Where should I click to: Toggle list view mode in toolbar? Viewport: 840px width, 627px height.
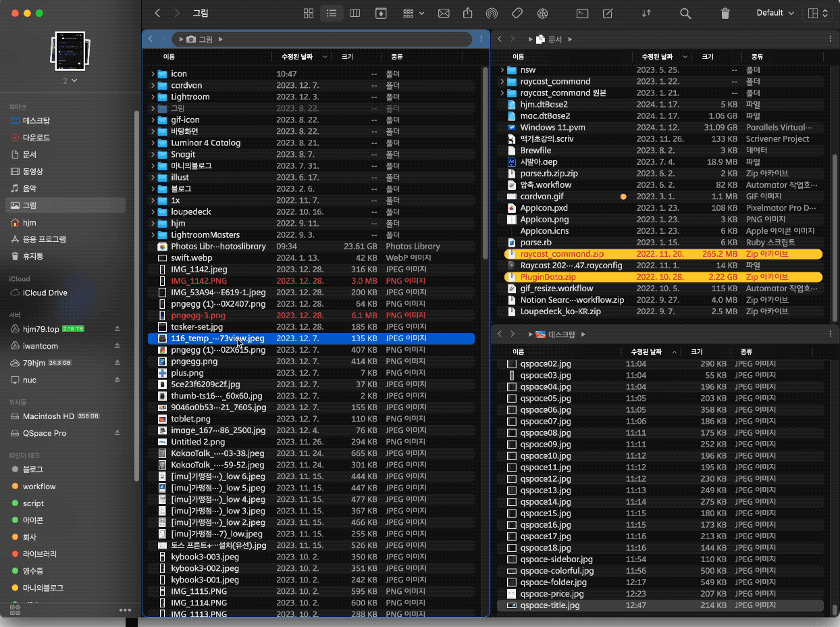[x=331, y=14]
